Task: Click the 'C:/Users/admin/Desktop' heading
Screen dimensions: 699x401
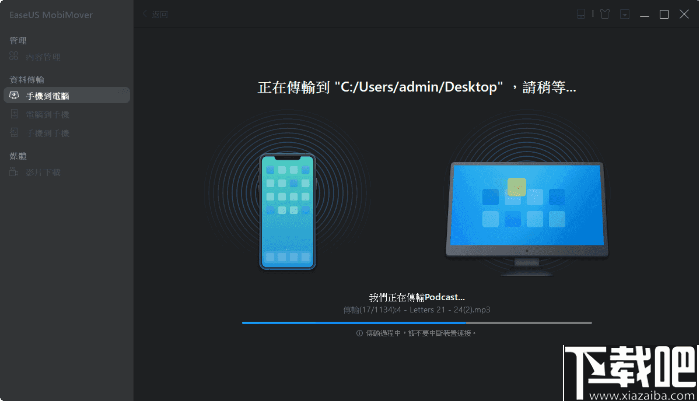Action: [419, 87]
